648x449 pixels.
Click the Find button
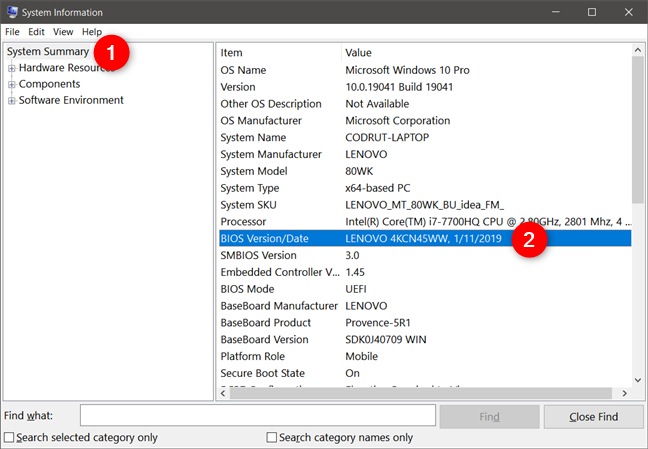[x=489, y=417]
